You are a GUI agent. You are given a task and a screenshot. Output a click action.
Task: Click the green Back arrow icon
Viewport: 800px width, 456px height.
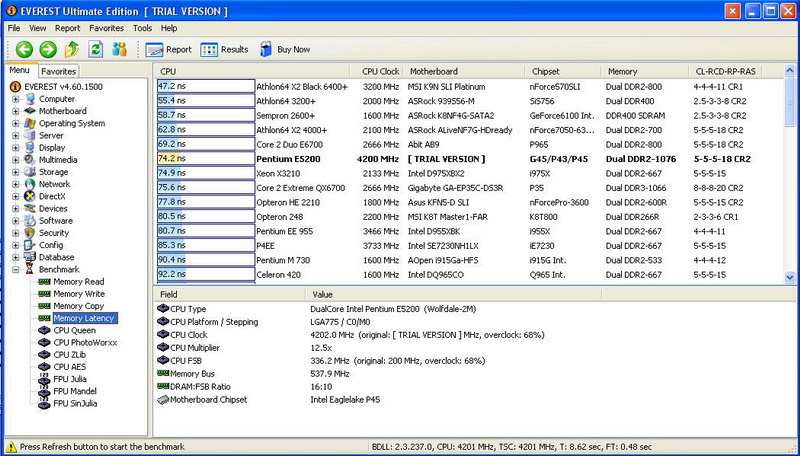coord(24,49)
